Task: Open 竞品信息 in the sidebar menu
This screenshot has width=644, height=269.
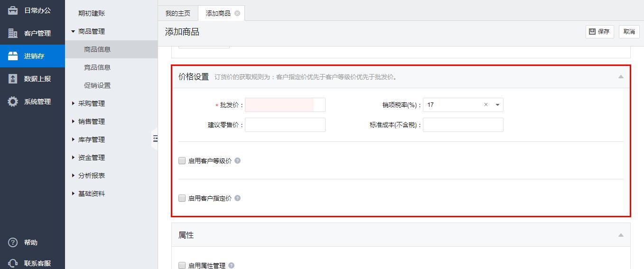Action: 97,67
